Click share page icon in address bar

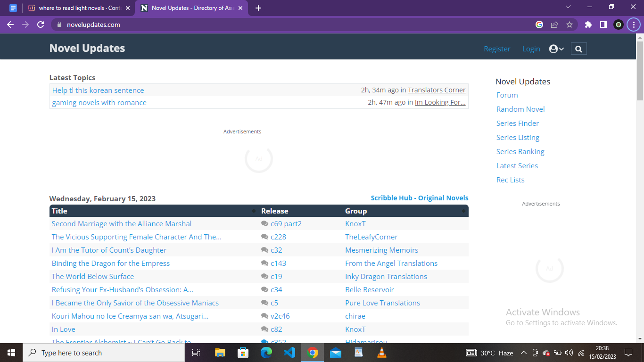pyautogui.click(x=554, y=25)
